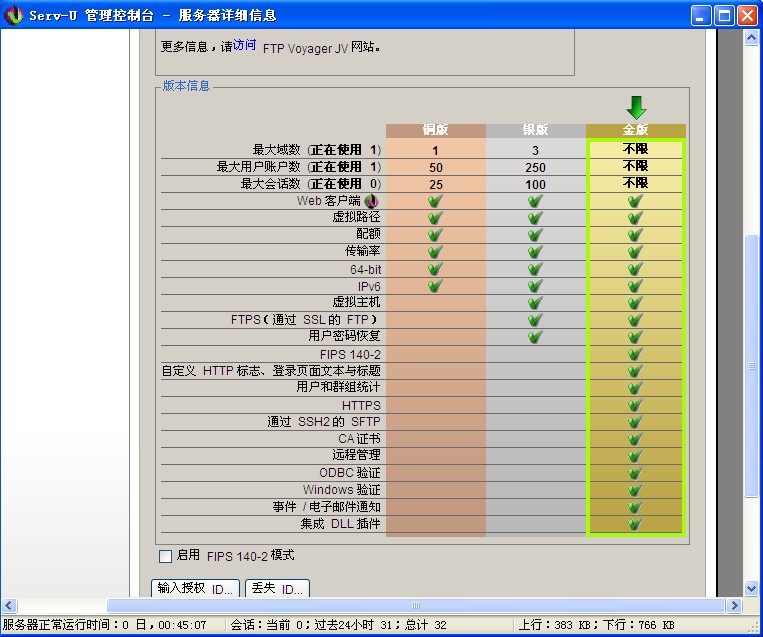Viewport: 763px width, 637px height.
Task: Select the 金版 column header
Action: 636,129
